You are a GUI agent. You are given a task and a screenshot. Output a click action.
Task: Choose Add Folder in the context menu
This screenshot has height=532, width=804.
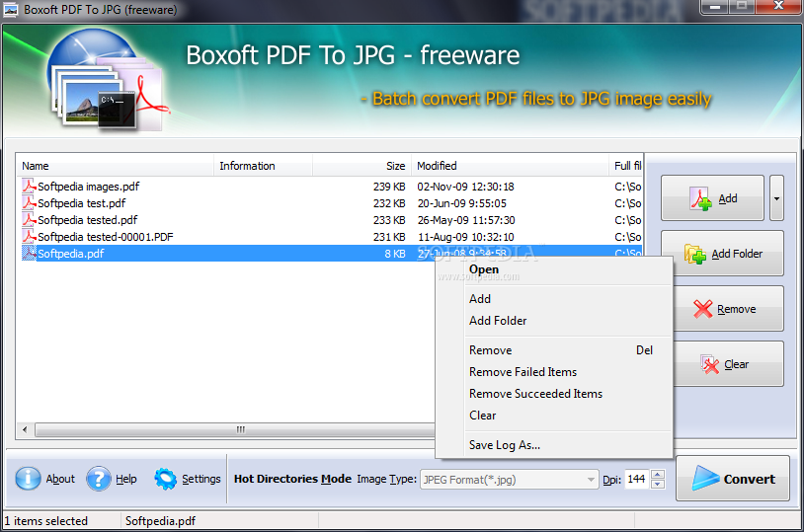[x=554, y=321]
